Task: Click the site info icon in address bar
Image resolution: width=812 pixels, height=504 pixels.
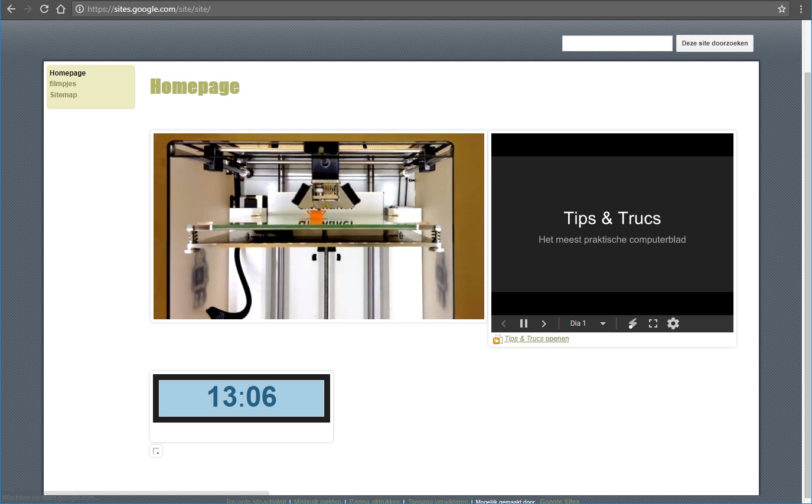Action: click(x=80, y=9)
